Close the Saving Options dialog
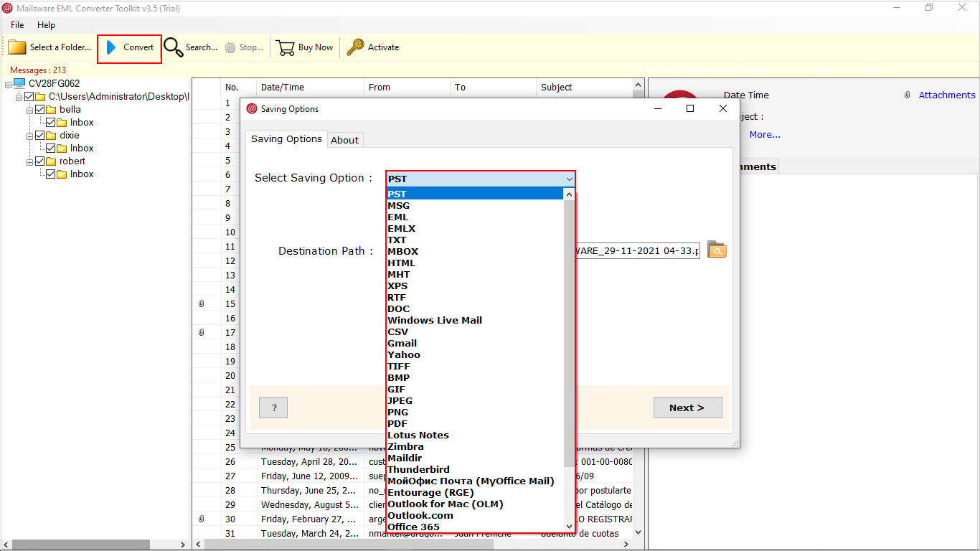Screen dimensions: 980x551 (x=723, y=108)
